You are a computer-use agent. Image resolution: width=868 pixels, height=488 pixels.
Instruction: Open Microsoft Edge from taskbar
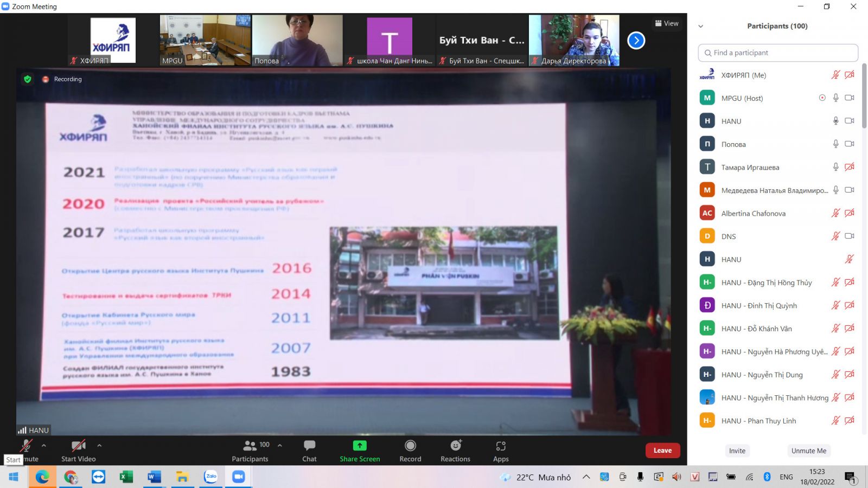point(42,477)
